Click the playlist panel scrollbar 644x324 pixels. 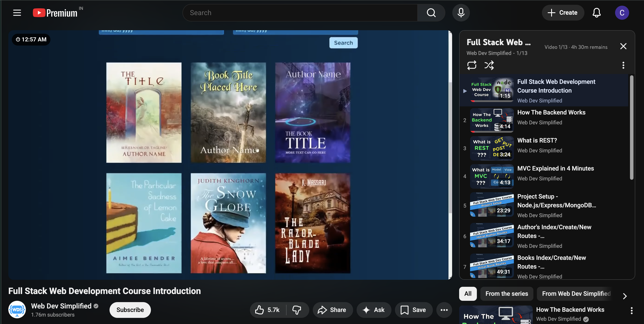632,127
